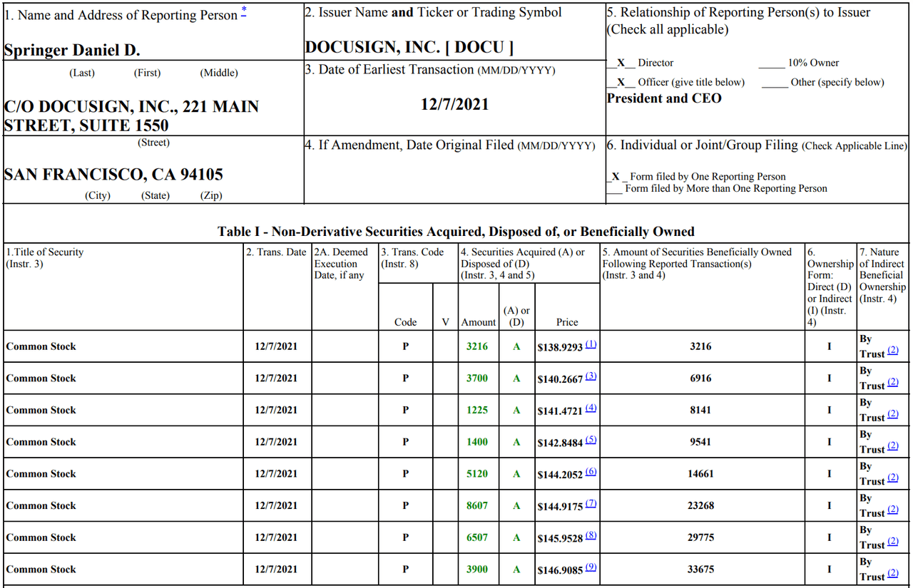Click price $138.9293
The height and width of the screenshot is (588, 913).
coord(560,347)
